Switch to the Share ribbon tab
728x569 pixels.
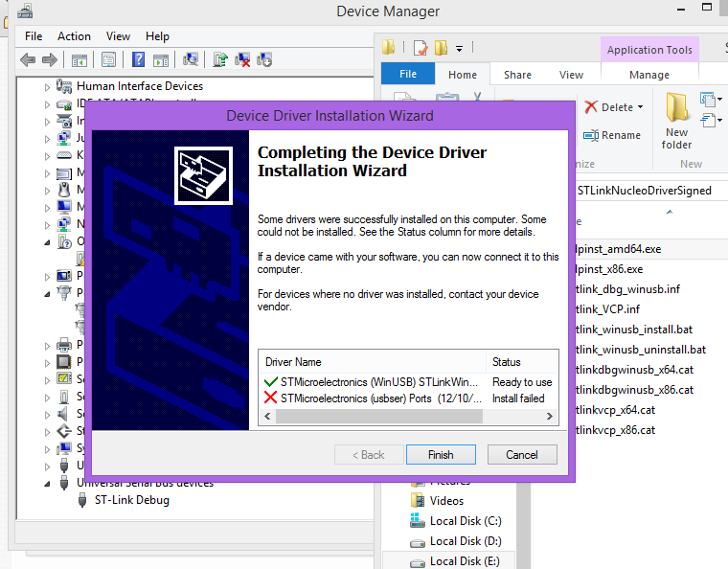[517, 75]
